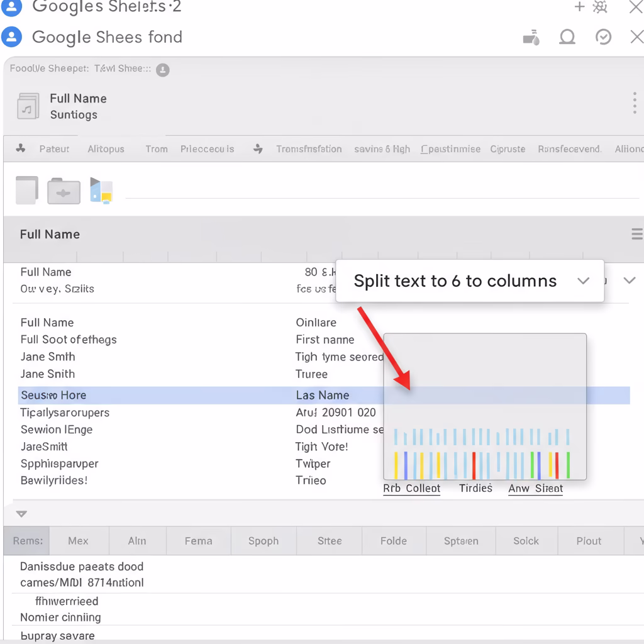The width and height of the screenshot is (644, 644).
Task: Click the Aru 20901 020 cell
Action: [336, 413]
